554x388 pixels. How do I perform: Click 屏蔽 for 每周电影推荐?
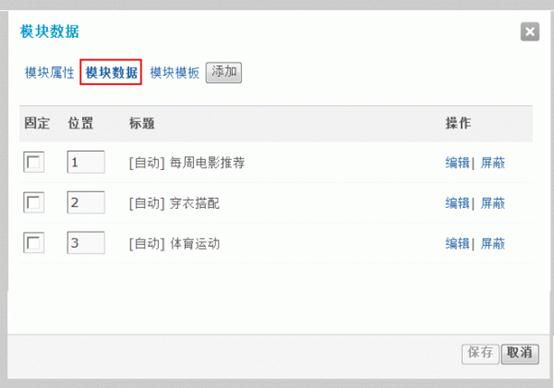pos(493,163)
